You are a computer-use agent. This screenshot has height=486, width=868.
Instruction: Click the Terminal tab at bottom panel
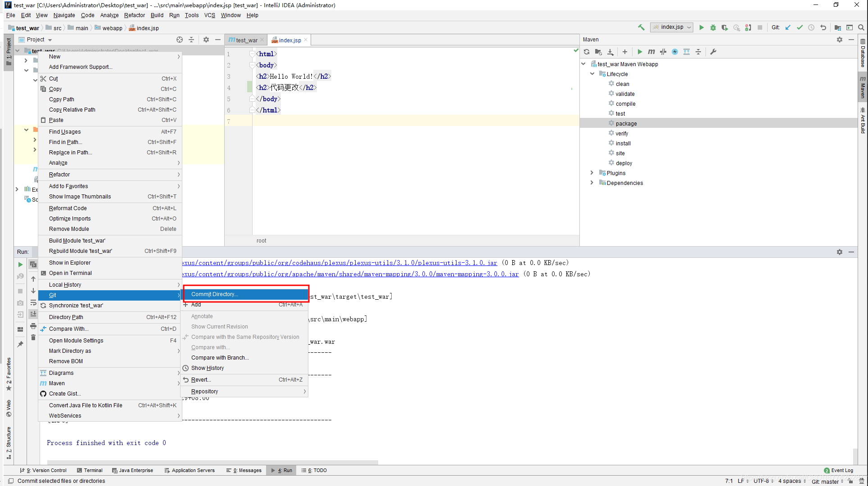[92, 471]
